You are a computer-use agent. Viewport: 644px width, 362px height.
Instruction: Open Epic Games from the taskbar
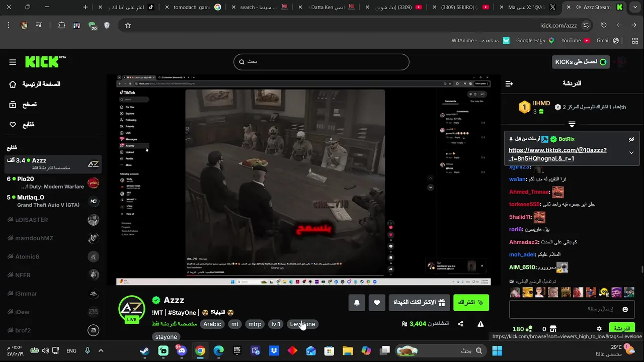point(237,350)
